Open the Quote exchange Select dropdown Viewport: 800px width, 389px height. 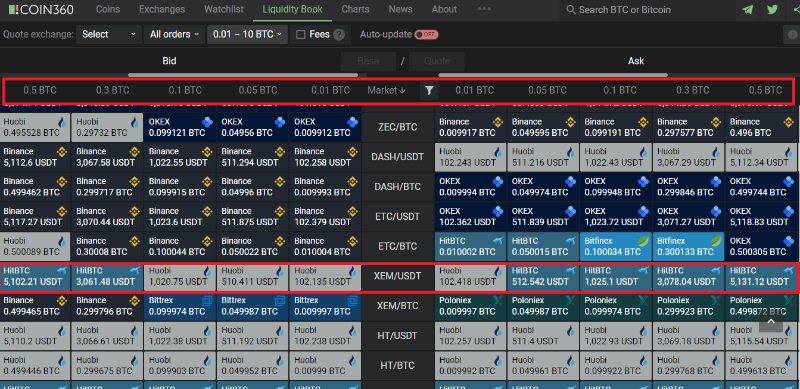109,35
